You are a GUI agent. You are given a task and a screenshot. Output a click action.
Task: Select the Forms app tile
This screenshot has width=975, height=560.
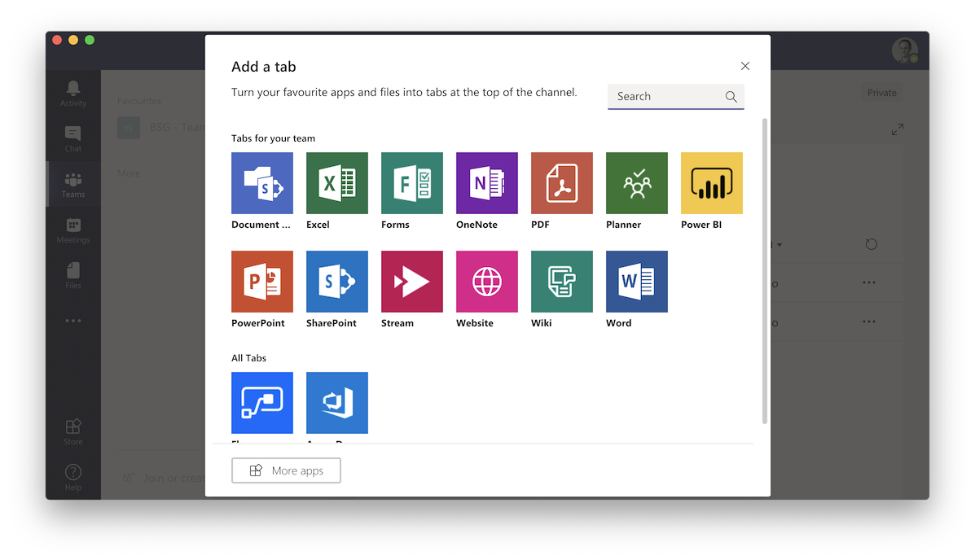(412, 183)
